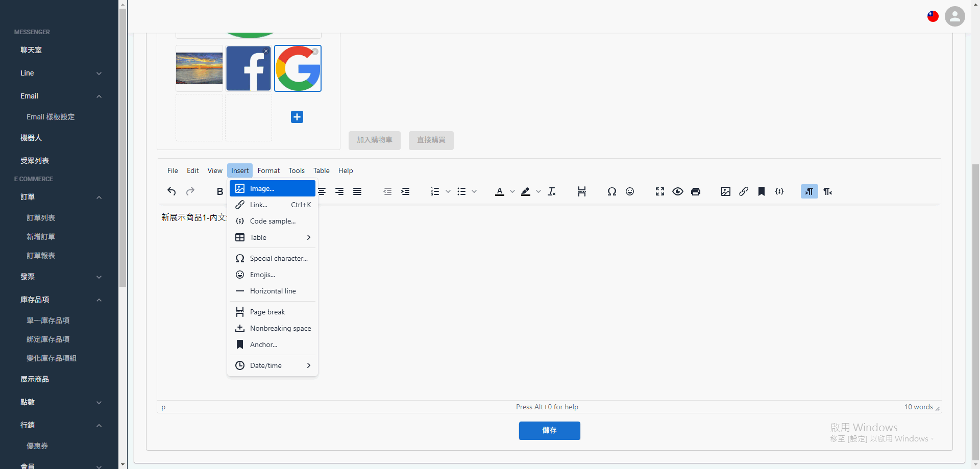Select the sunset photo thumbnail
This screenshot has width=980, height=469.
point(199,68)
